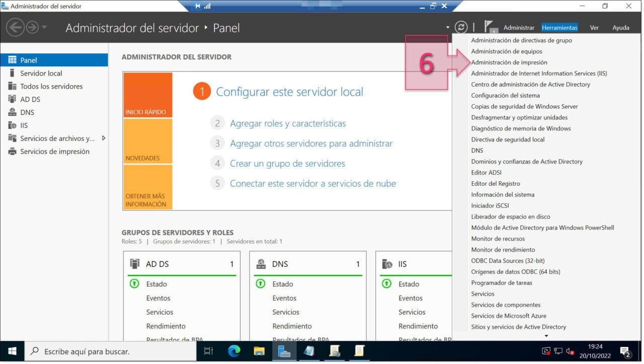
Task: Click Conectar este servidor a servicios de nube
Action: (x=313, y=184)
